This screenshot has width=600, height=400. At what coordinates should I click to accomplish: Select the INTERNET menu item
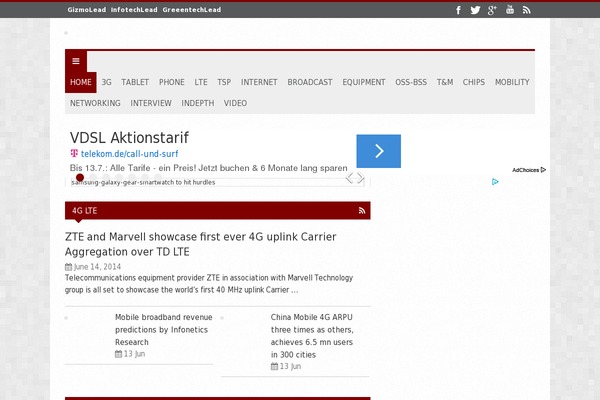(x=259, y=82)
